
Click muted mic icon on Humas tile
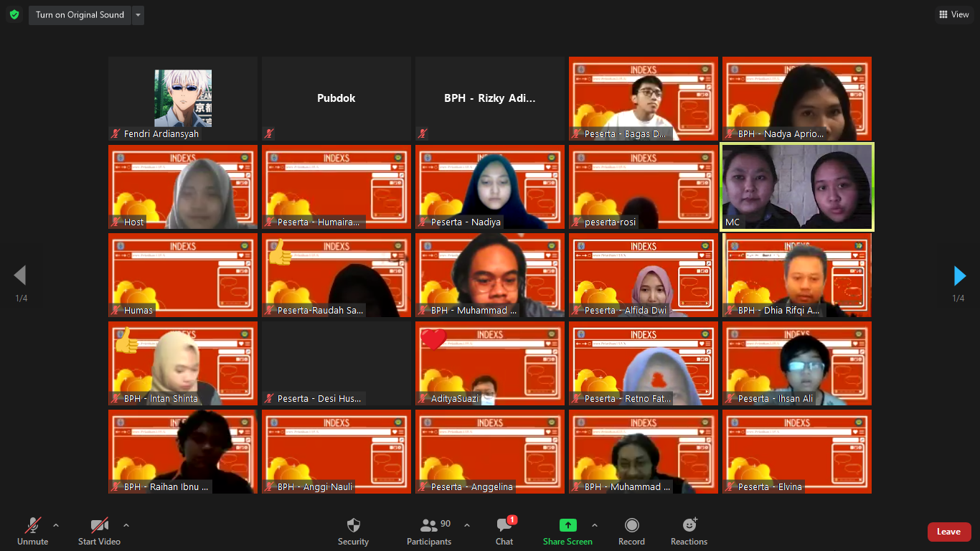116,310
